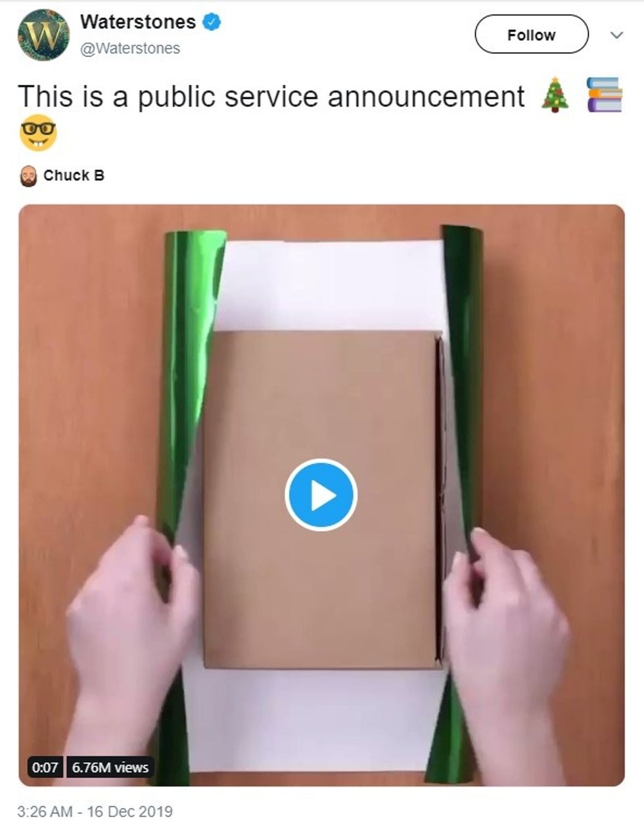Click the public service announcement tweet text

(271, 96)
